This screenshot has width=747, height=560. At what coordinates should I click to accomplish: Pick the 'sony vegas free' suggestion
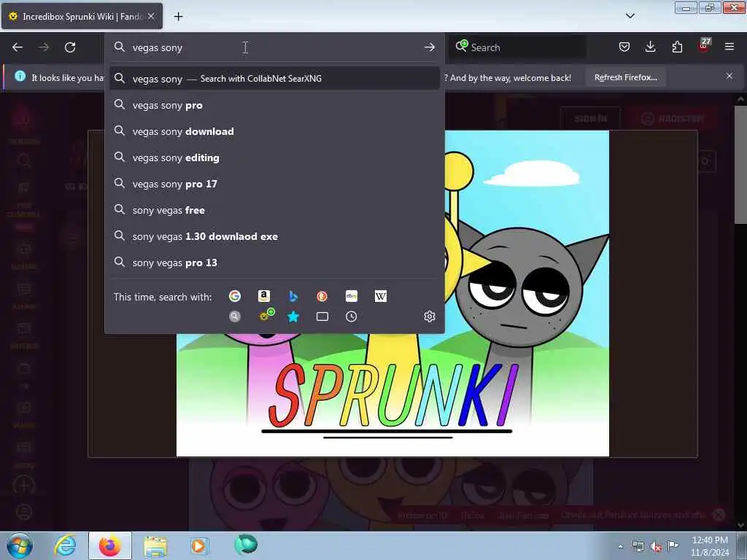(x=274, y=210)
